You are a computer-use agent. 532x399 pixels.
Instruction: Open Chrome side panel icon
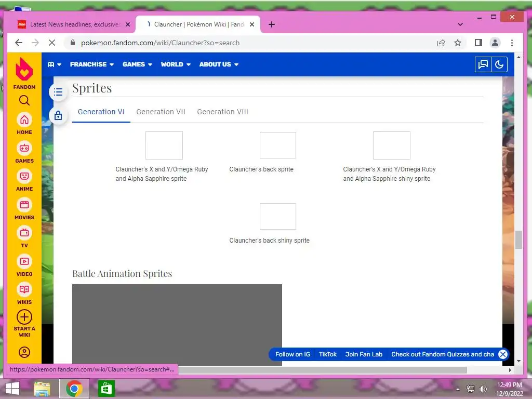point(478,43)
